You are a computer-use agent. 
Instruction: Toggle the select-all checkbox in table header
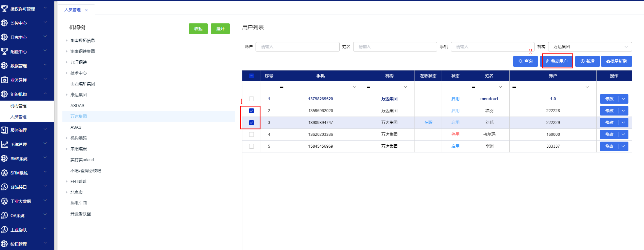(251, 76)
